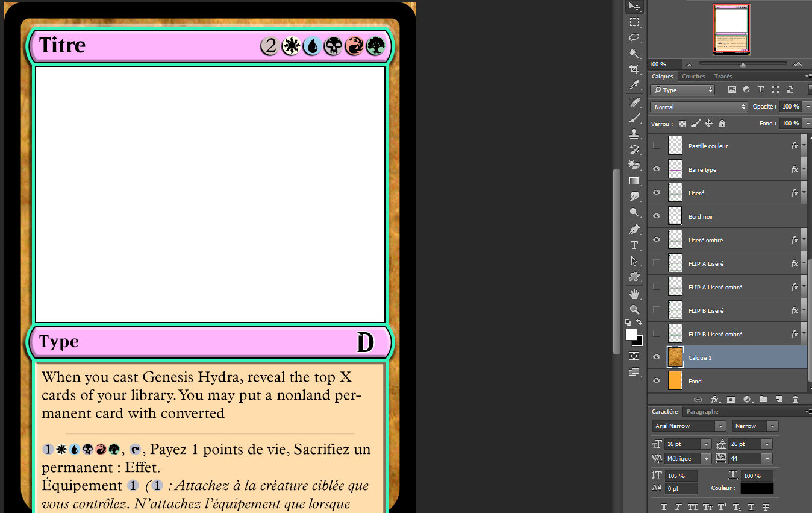Hide the Calque 1 layer

657,357
